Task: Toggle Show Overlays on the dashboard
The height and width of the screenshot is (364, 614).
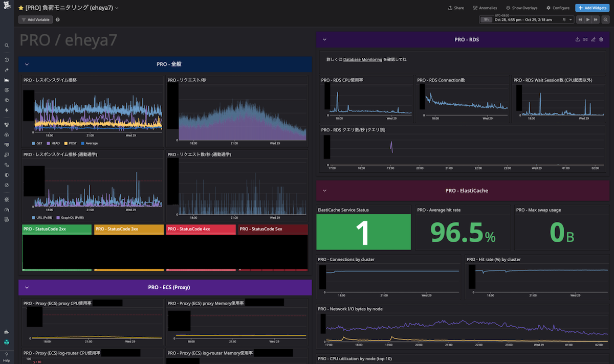Action: 521,8
